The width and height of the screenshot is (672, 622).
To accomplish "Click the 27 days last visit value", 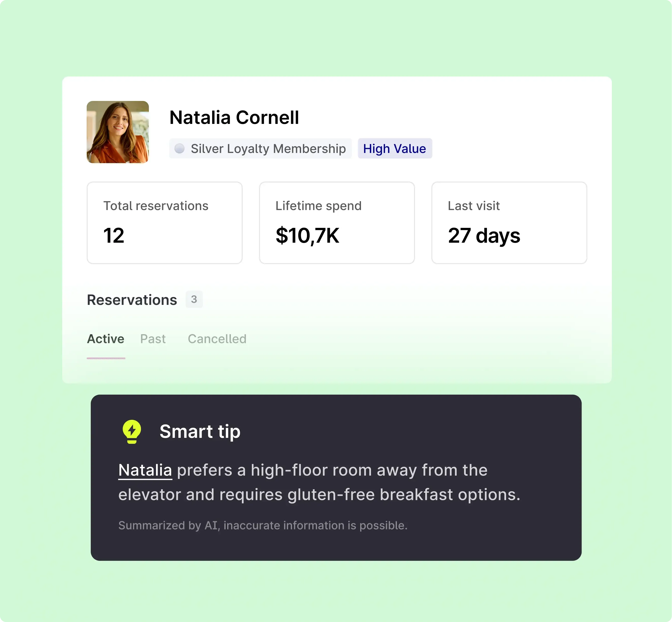I will coord(484,235).
